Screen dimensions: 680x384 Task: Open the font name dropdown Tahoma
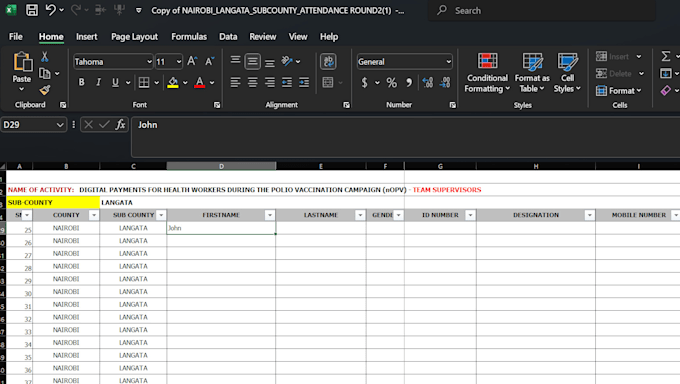pos(149,62)
